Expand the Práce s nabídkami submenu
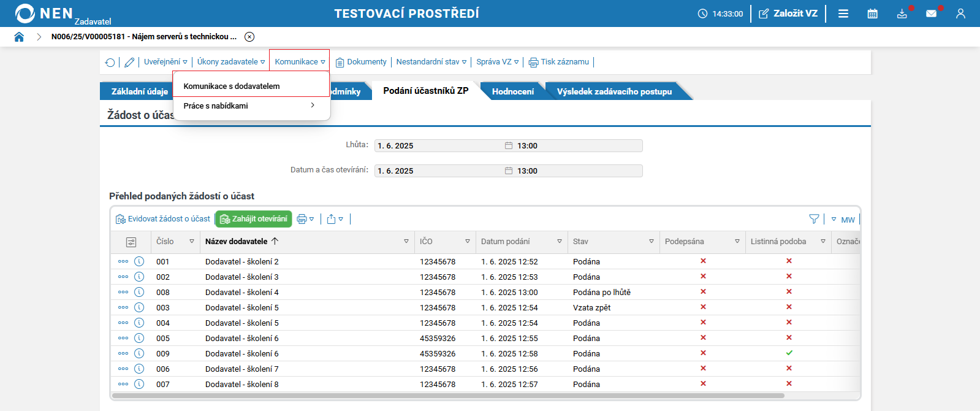Image resolution: width=980 pixels, height=411 pixels. click(251, 106)
